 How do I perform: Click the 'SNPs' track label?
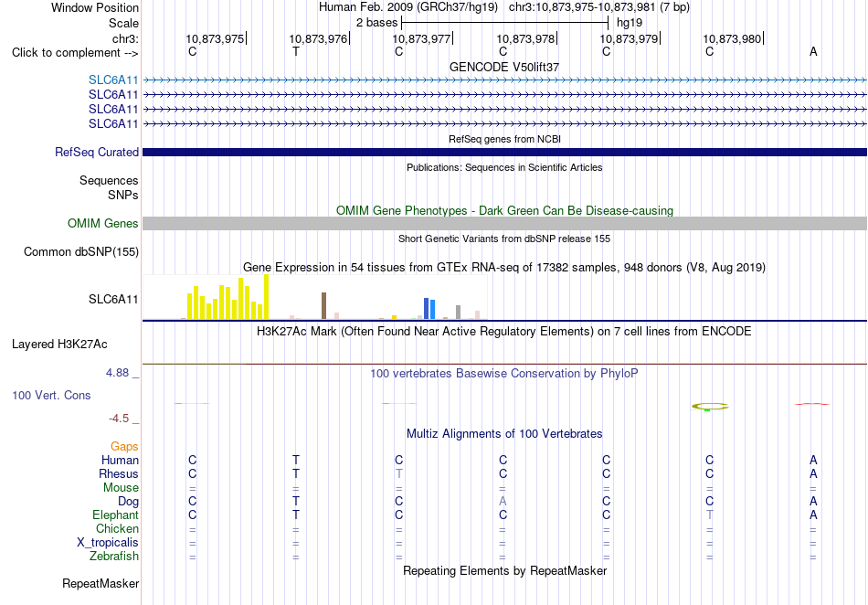(123, 195)
